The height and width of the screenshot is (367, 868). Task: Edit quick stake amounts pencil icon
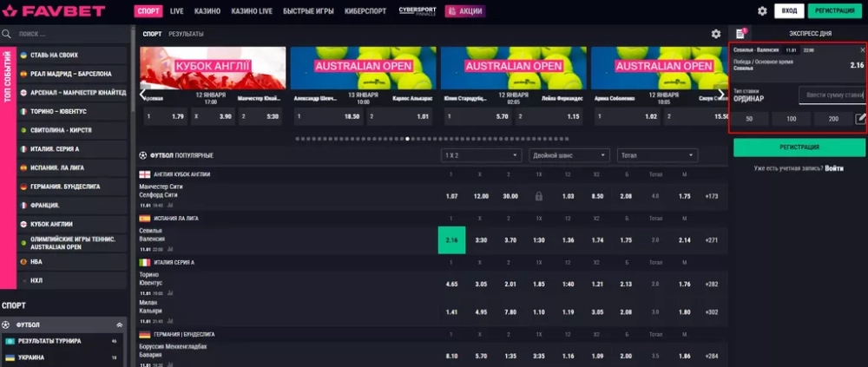point(860,119)
